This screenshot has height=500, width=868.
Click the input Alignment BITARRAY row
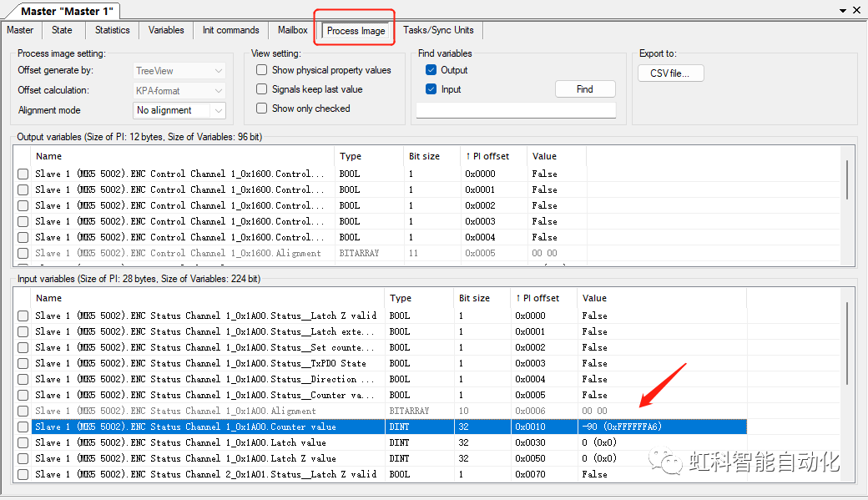pyautogui.click(x=389, y=411)
